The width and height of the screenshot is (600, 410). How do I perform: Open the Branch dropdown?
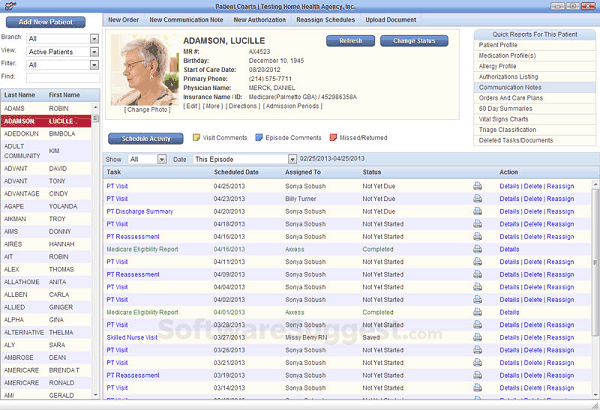pyautogui.click(x=94, y=38)
